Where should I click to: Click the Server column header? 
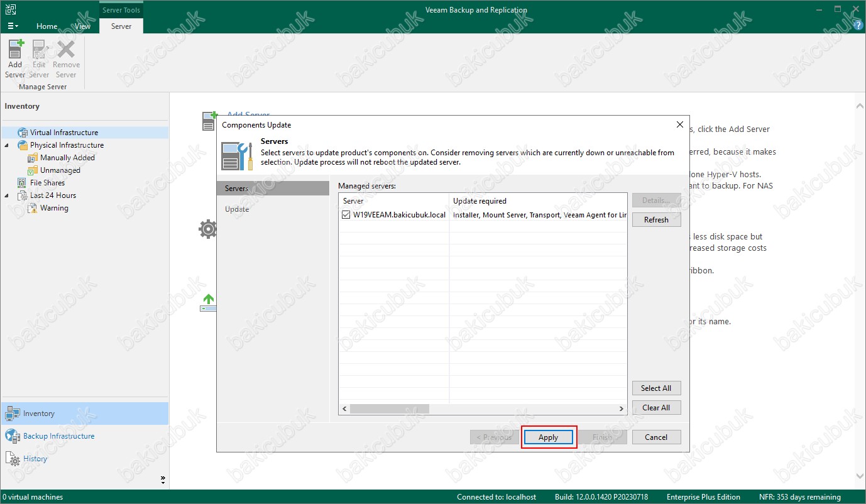pyautogui.click(x=394, y=201)
